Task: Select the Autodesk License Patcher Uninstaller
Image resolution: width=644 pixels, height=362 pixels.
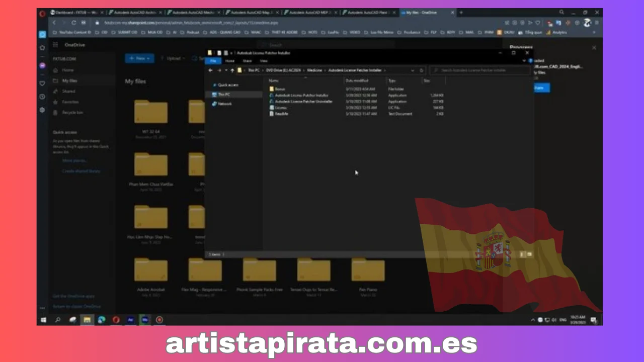Action: coord(303,101)
